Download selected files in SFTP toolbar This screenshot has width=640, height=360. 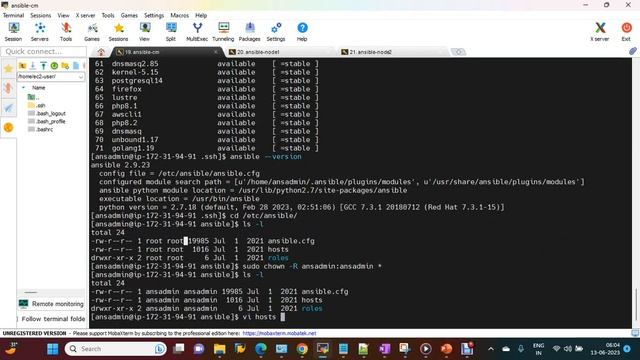pyautogui.click(x=33, y=65)
